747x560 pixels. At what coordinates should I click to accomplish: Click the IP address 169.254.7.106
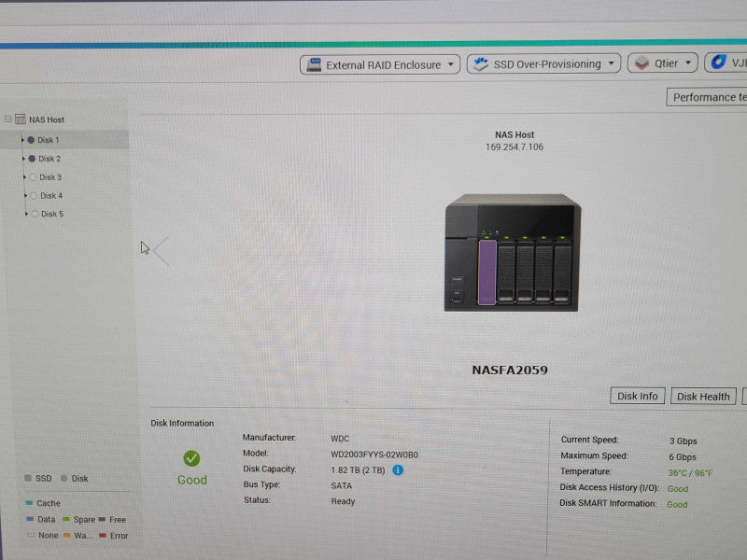(514, 147)
